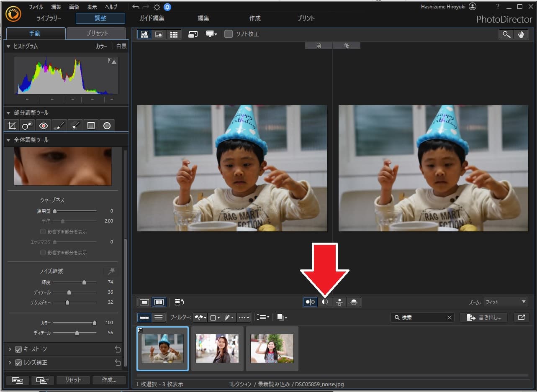
Task: Open the sort order dropdown
Action: point(263,318)
